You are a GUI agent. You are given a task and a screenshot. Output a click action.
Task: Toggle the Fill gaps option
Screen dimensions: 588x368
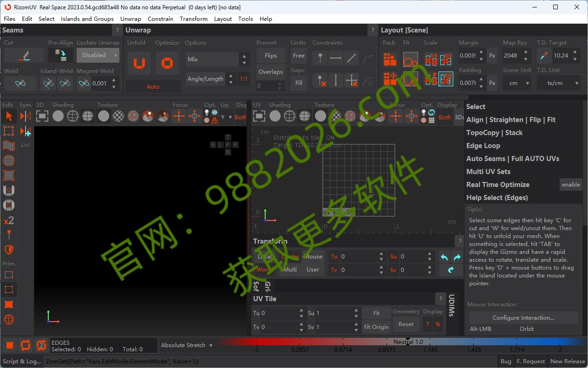(299, 83)
